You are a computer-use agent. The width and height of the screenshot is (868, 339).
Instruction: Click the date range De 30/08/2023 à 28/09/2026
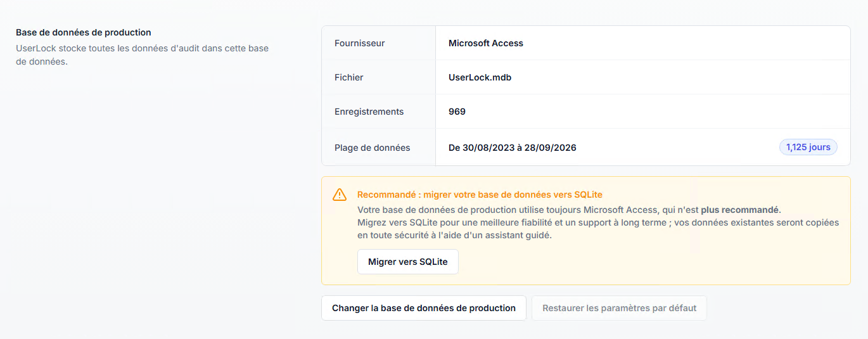tap(513, 148)
